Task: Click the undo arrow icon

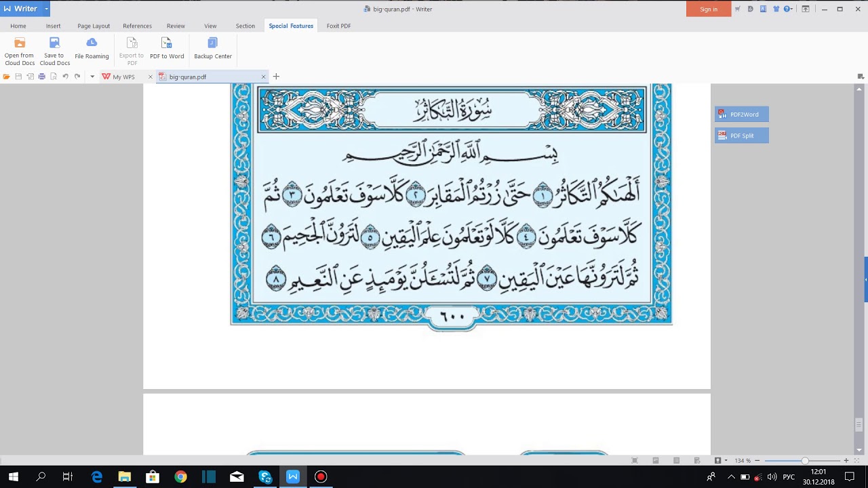Action: [x=65, y=77]
